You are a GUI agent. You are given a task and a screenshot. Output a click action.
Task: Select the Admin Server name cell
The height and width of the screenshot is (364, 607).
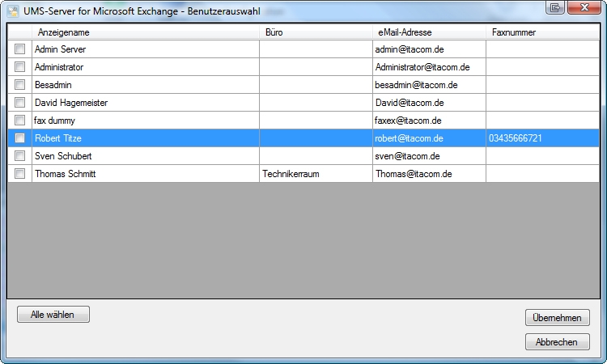pos(146,49)
